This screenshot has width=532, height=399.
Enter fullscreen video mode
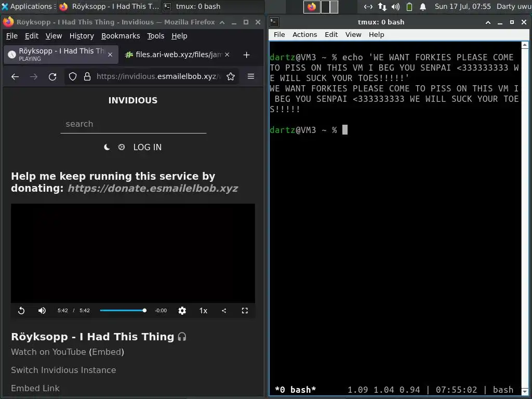[245, 311]
